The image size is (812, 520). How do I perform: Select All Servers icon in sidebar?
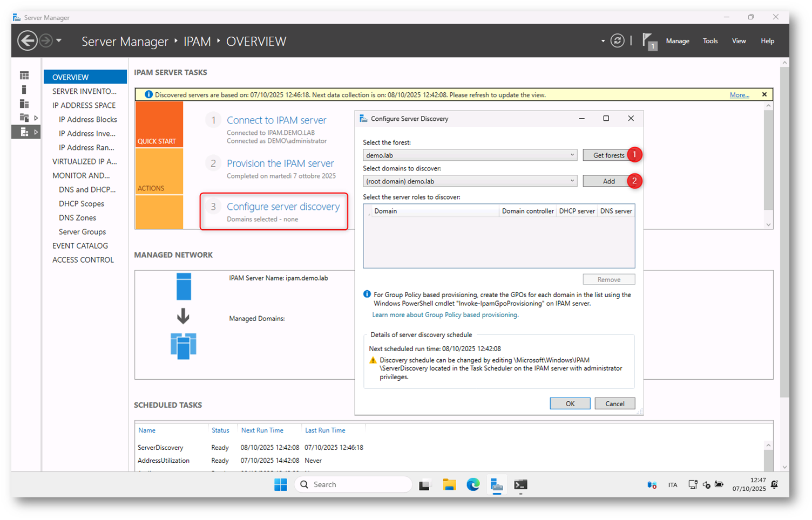pyautogui.click(x=24, y=104)
